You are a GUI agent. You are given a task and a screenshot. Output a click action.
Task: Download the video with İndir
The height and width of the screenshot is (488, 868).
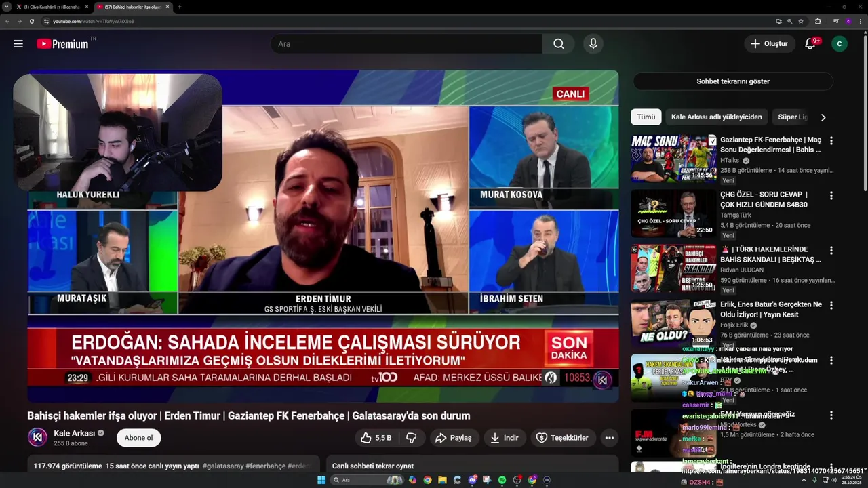click(505, 438)
